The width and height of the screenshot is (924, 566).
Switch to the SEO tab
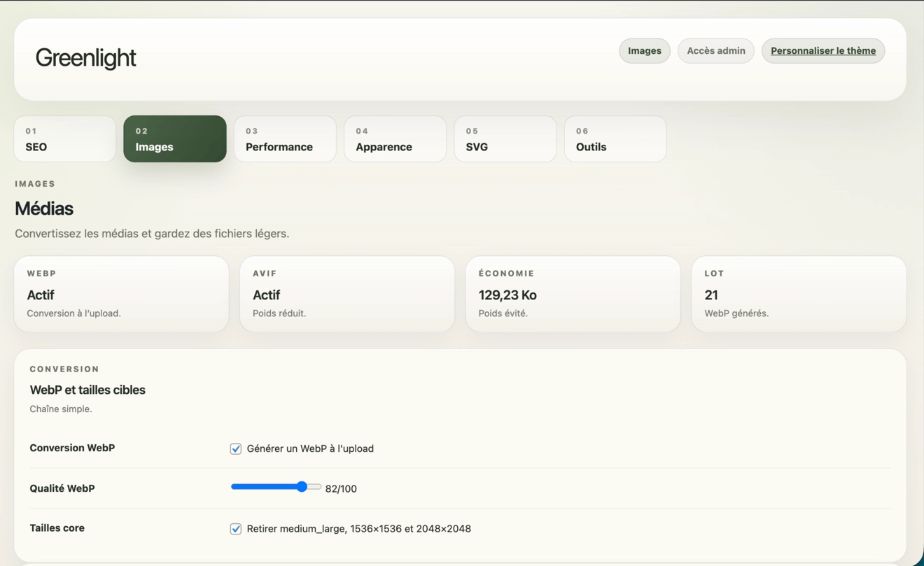[x=64, y=139]
